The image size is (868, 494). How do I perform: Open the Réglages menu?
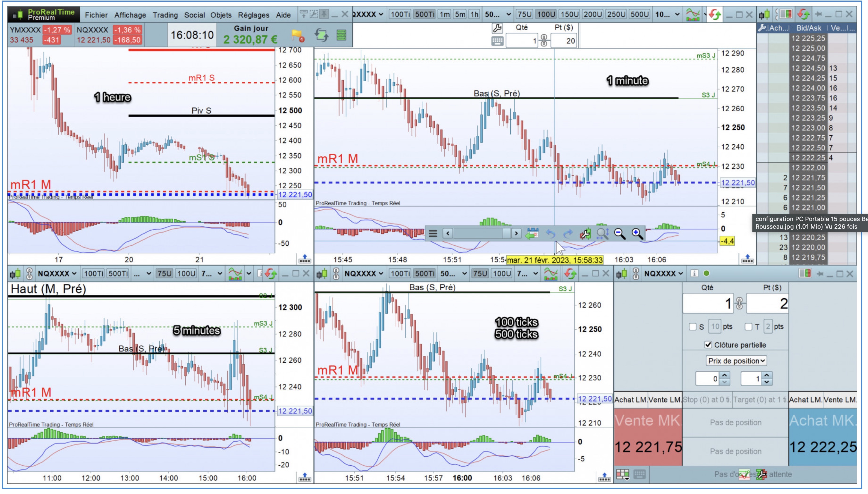(253, 15)
